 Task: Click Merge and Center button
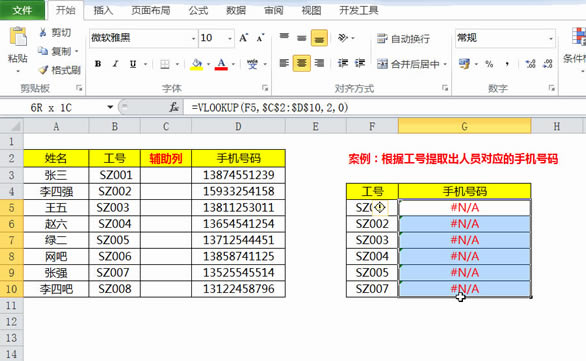pyautogui.click(x=408, y=64)
